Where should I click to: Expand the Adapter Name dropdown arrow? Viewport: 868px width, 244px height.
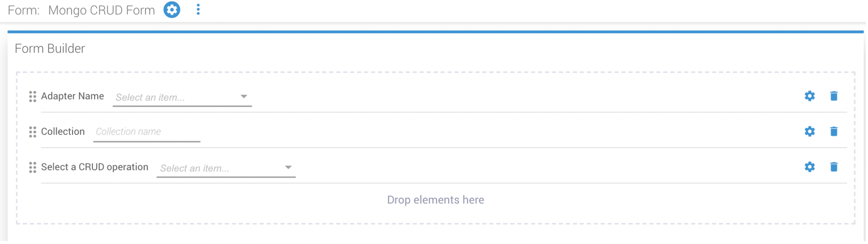click(244, 97)
